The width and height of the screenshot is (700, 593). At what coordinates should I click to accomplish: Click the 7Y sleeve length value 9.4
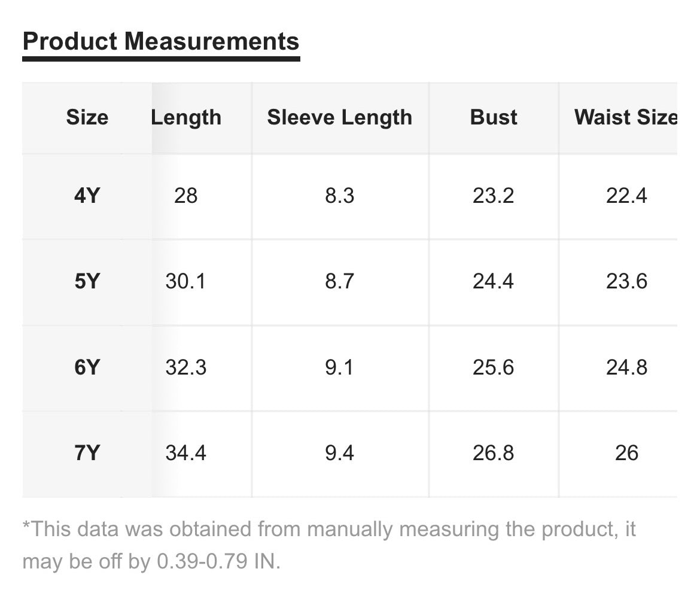click(339, 453)
